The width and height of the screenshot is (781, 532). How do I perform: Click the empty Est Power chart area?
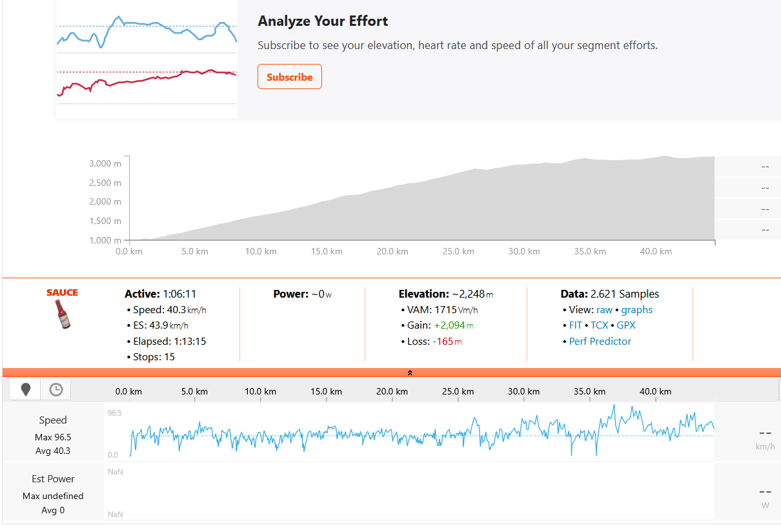point(409,492)
